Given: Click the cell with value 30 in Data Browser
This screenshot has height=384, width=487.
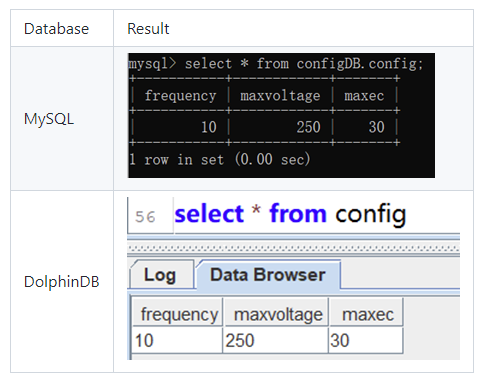Looking at the screenshot, I should [x=366, y=340].
